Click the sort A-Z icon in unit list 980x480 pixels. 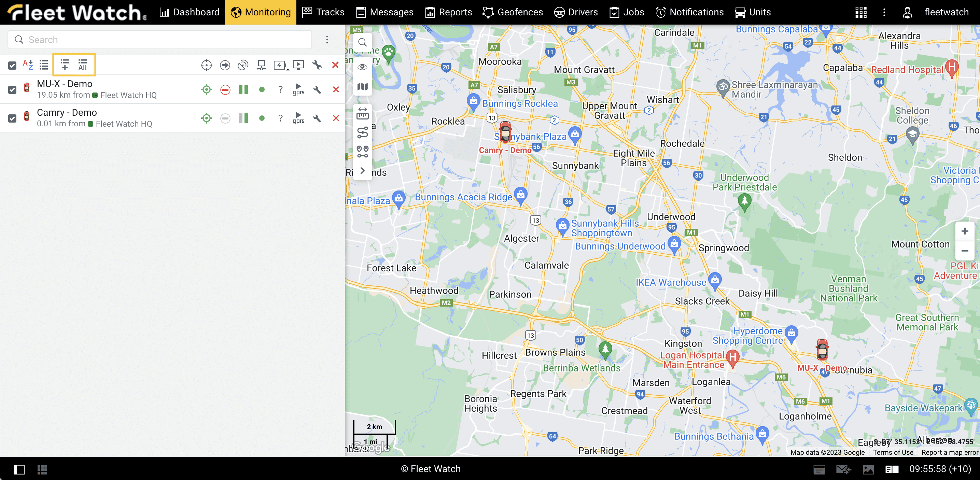pos(28,65)
